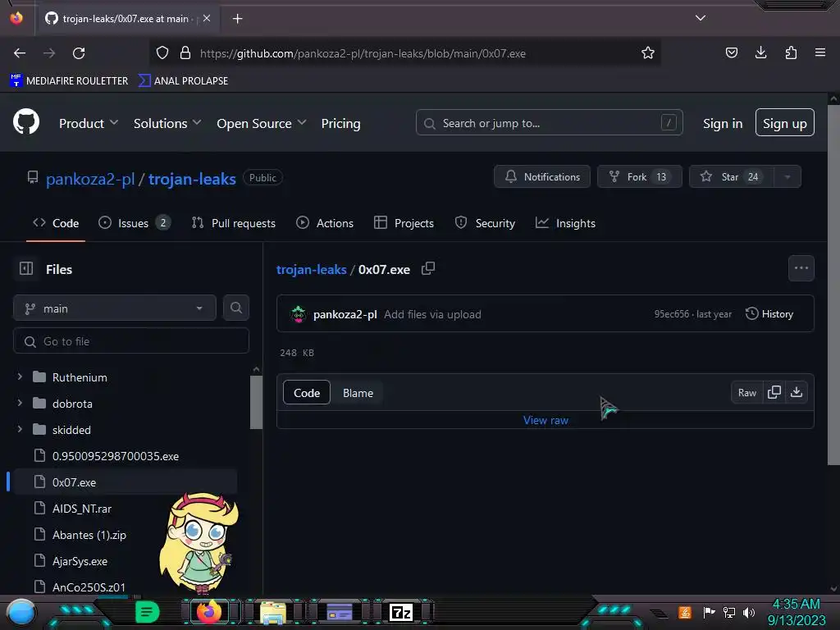Screen dimensions: 840x630
Task: Open the Insights tab
Action: [x=565, y=223]
